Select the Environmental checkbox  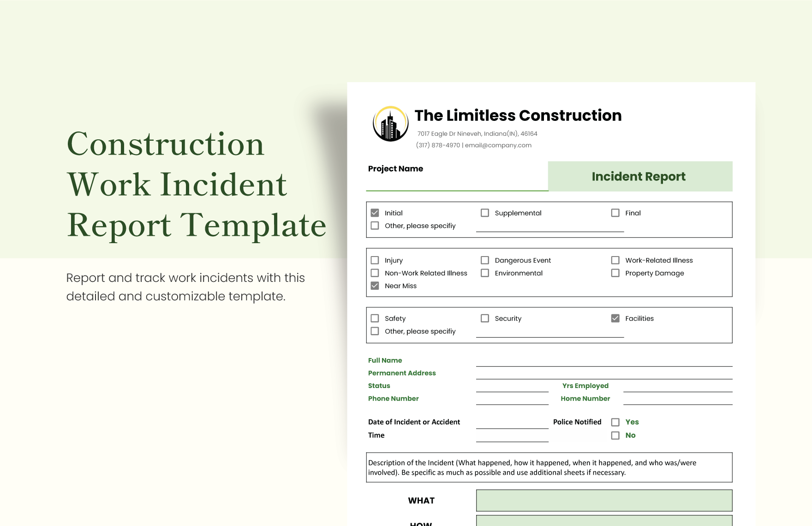[x=484, y=273]
